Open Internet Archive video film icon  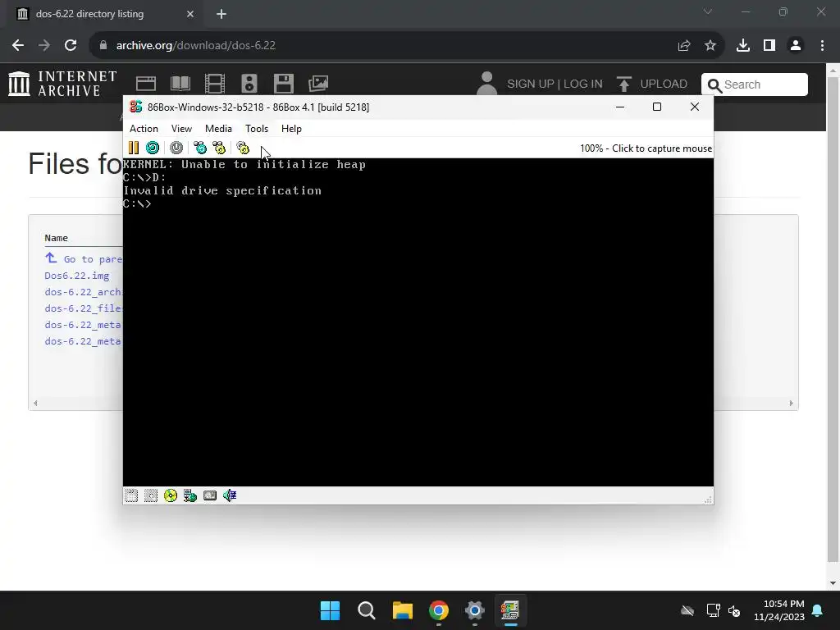click(x=215, y=84)
